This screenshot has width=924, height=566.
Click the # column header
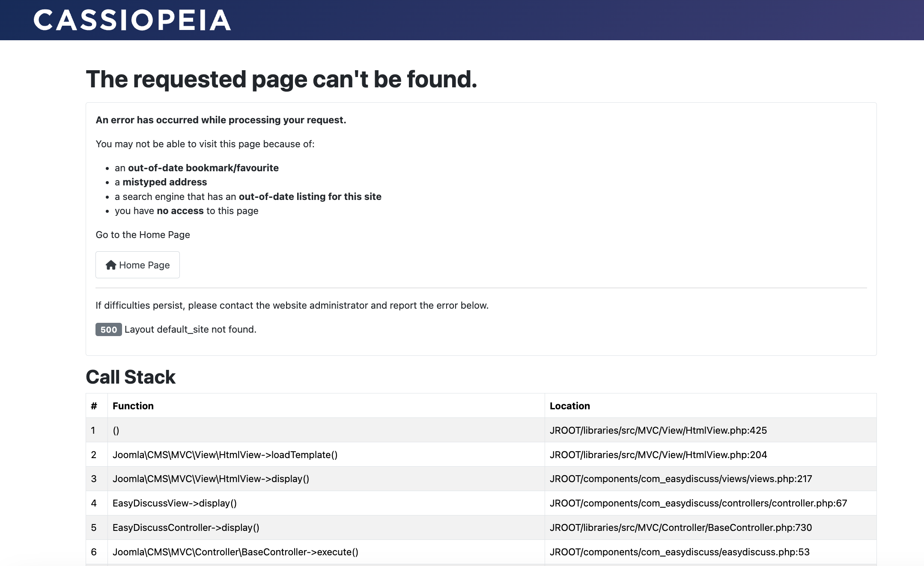pyautogui.click(x=94, y=406)
